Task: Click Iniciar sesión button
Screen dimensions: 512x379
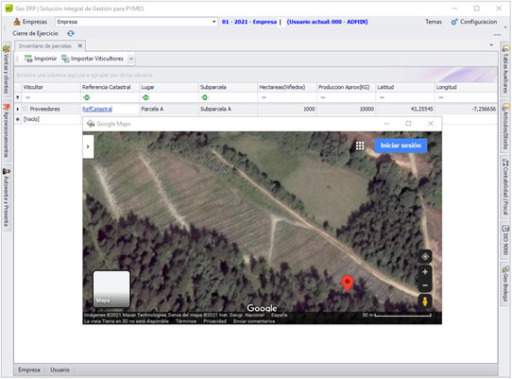Action: (x=401, y=146)
